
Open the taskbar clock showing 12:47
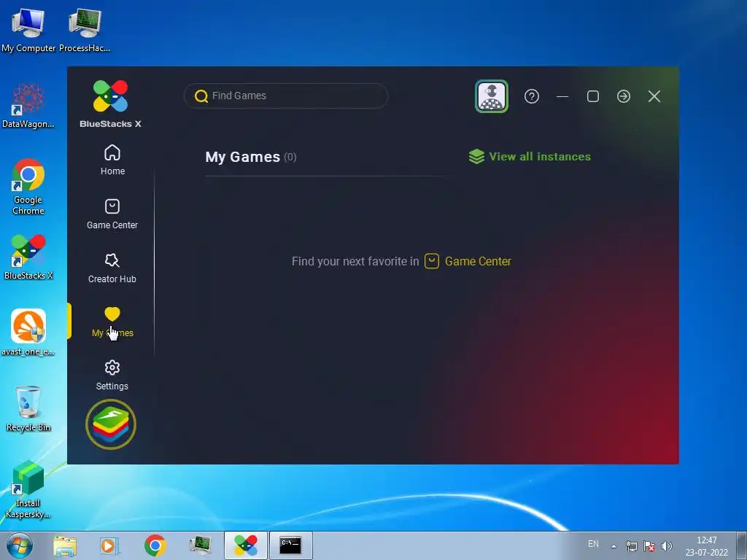coord(706,546)
